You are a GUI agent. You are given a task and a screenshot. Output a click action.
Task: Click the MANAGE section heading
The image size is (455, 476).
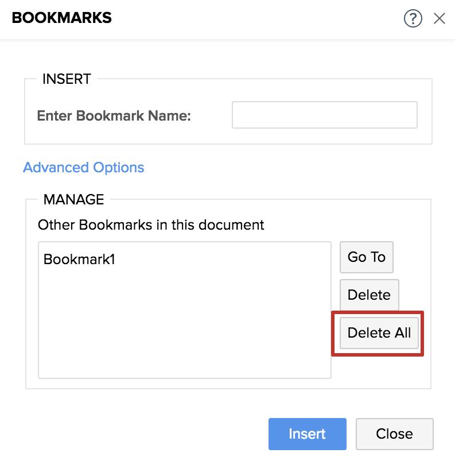pos(73,200)
